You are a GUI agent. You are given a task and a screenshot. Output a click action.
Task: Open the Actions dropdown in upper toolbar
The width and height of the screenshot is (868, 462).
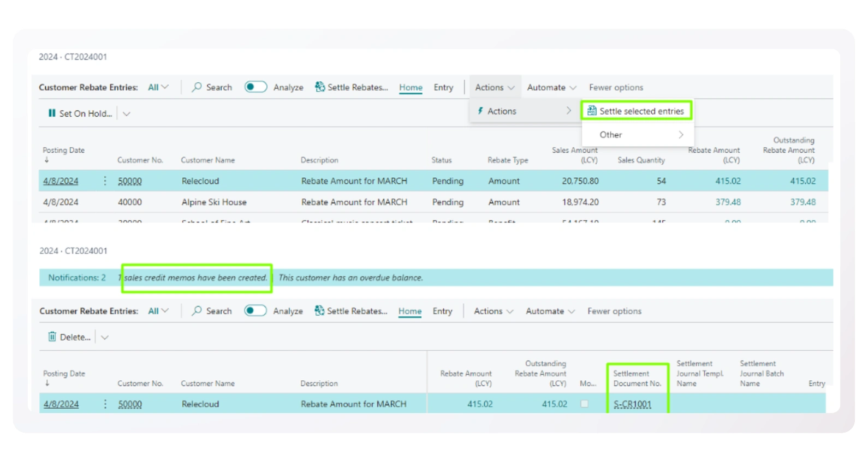click(x=495, y=87)
